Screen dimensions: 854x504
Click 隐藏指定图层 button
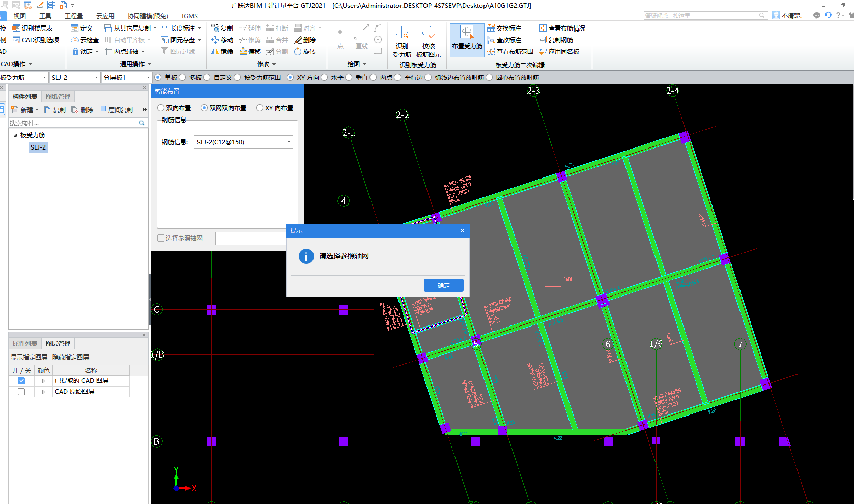[71, 357]
